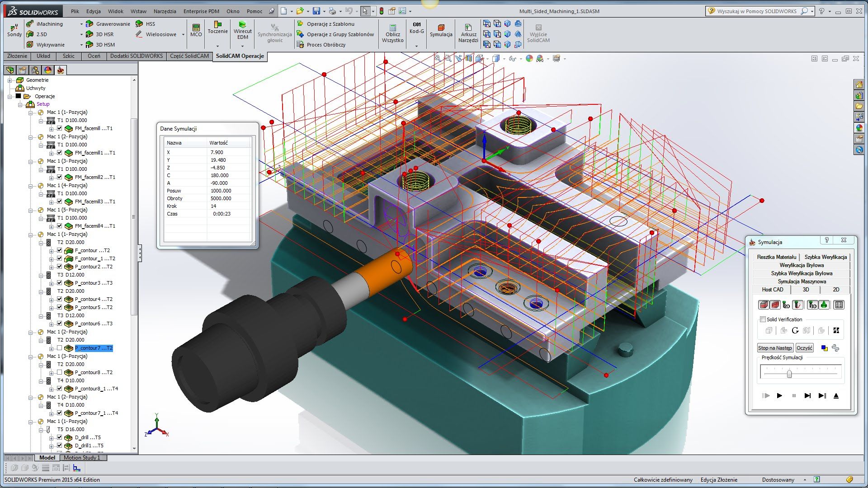Select the Wirecut EDM tool
Image resolution: width=868 pixels, height=488 pixels.
(x=242, y=24)
